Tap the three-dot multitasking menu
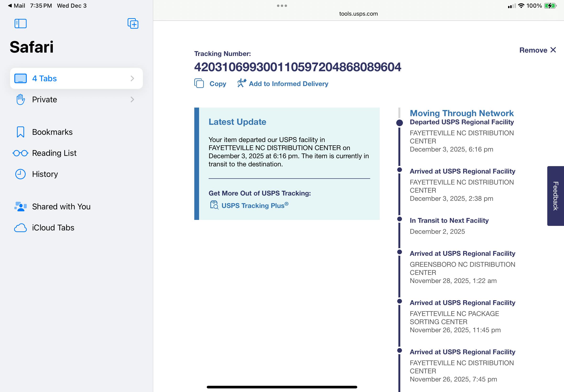Screen dimensions: 564x392 [282, 6]
